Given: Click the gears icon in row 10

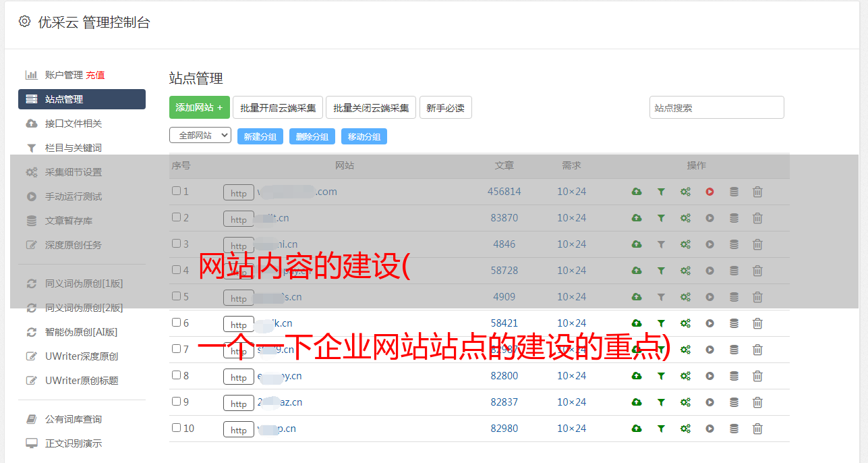Looking at the screenshot, I should pyautogui.click(x=685, y=429).
